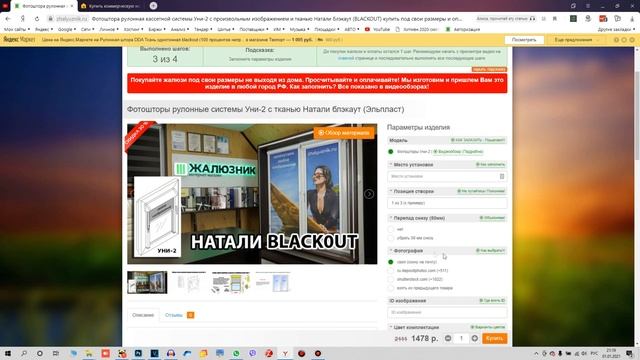
Task: Click the Как выбрать photo help link
Action: [491, 251]
